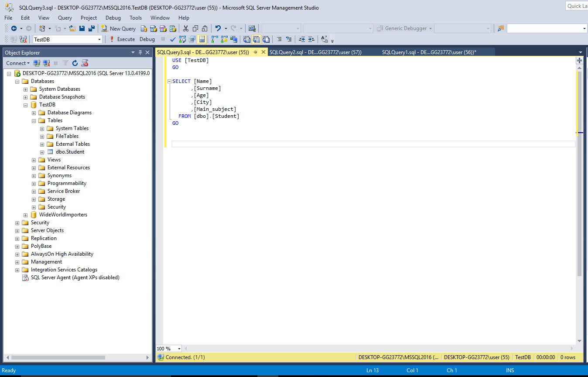Click the XMLA Query icon

[x=173, y=28]
